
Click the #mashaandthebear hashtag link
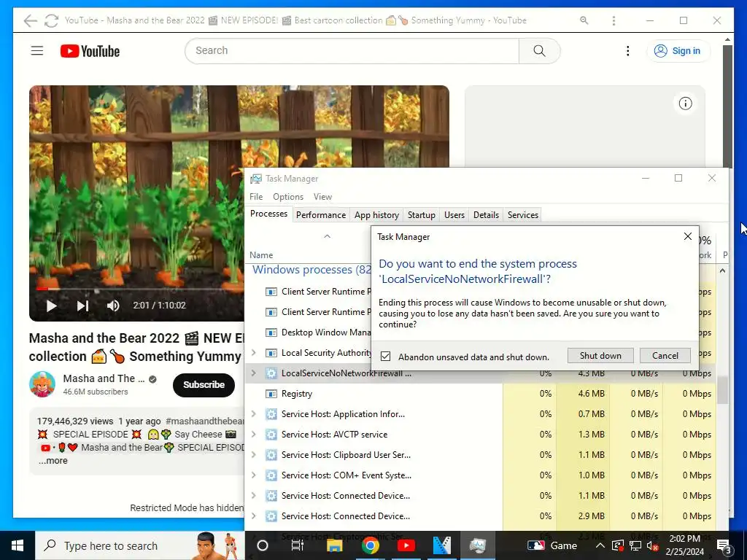point(205,421)
